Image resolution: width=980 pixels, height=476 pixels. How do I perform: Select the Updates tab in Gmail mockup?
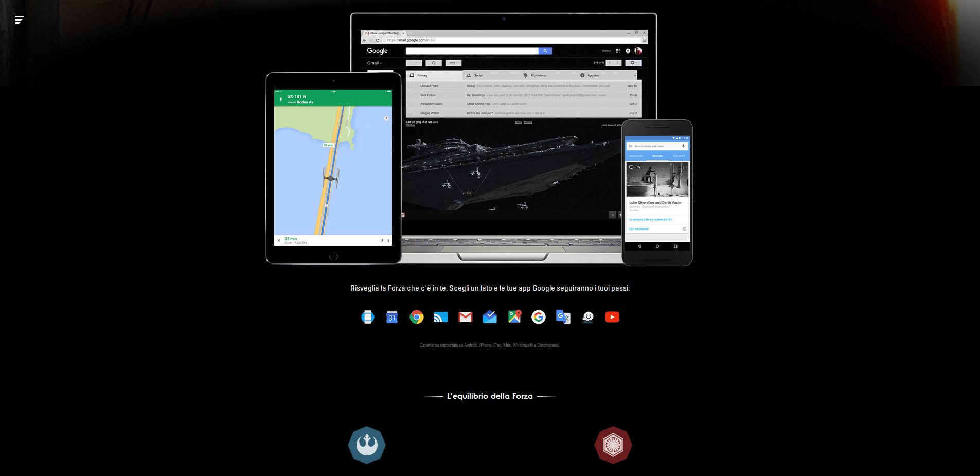(604, 75)
